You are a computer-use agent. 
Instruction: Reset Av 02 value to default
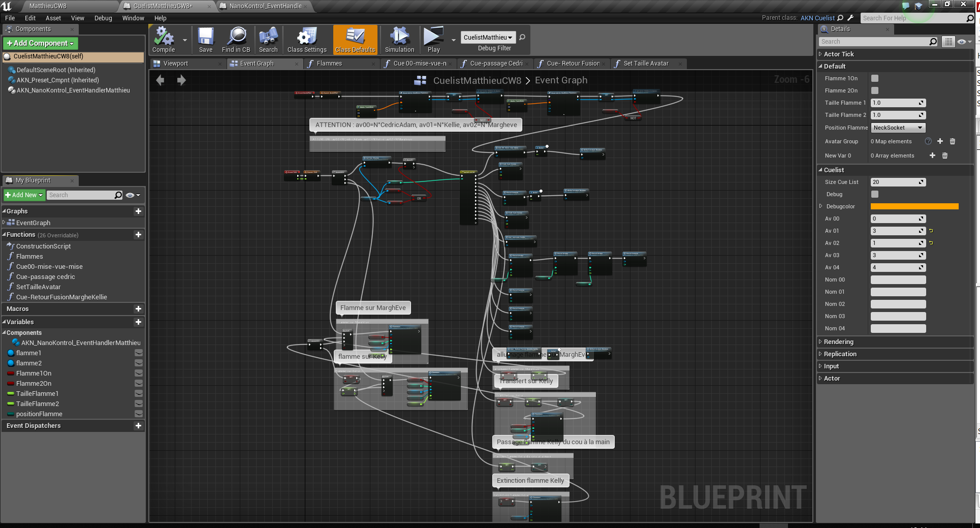pos(931,243)
